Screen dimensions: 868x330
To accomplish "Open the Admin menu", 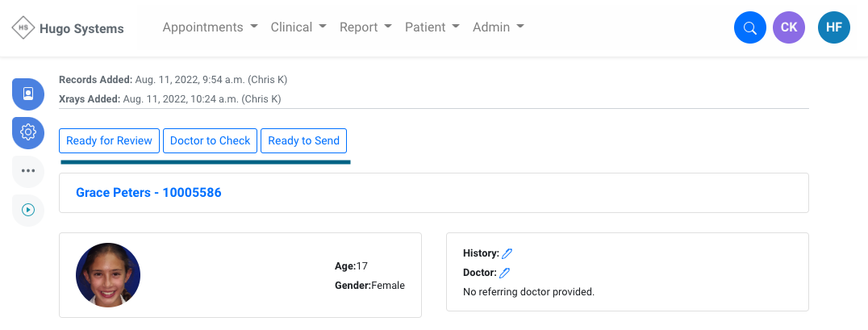I will click(498, 27).
